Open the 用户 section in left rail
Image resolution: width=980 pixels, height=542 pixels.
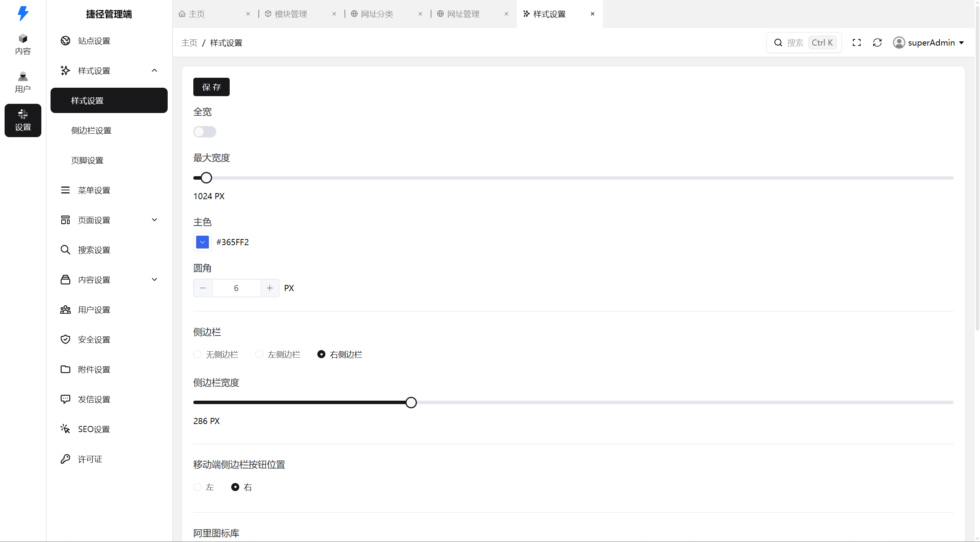(x=23, y=82)
